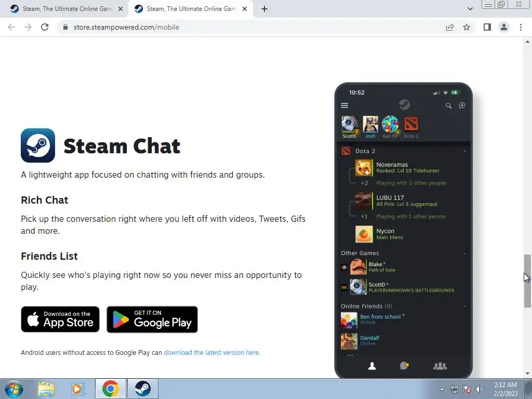The height and width of the screenshot is (399, 532).
Task: Click the network tray icon
Action: pos(454,389)
